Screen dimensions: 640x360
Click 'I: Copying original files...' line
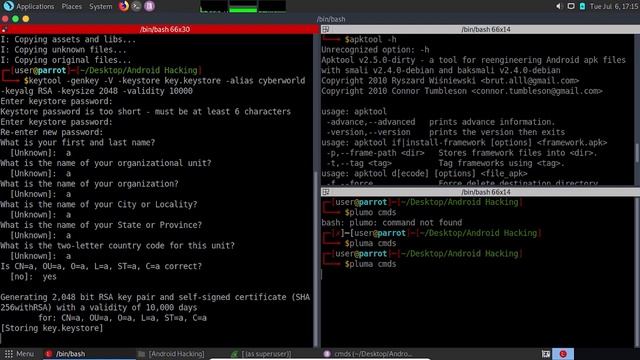click(x=66, y=60)
